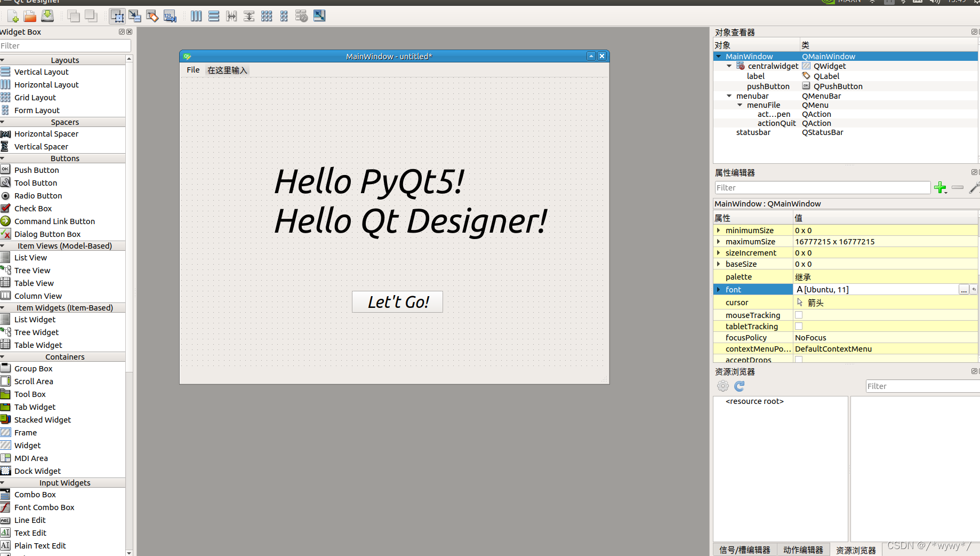980x556 pixels.
Task: Select the Edit Tab Order mode icon
Action: 170,16
